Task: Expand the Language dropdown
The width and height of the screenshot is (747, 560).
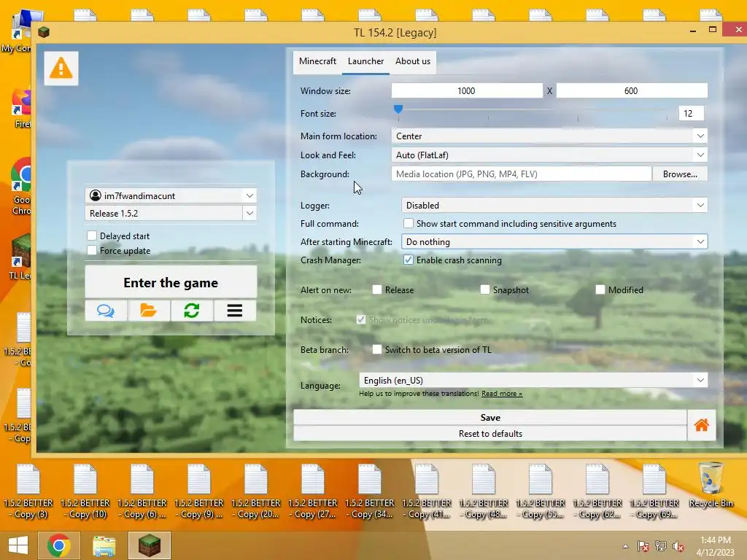Action: [x=533, y=381]
